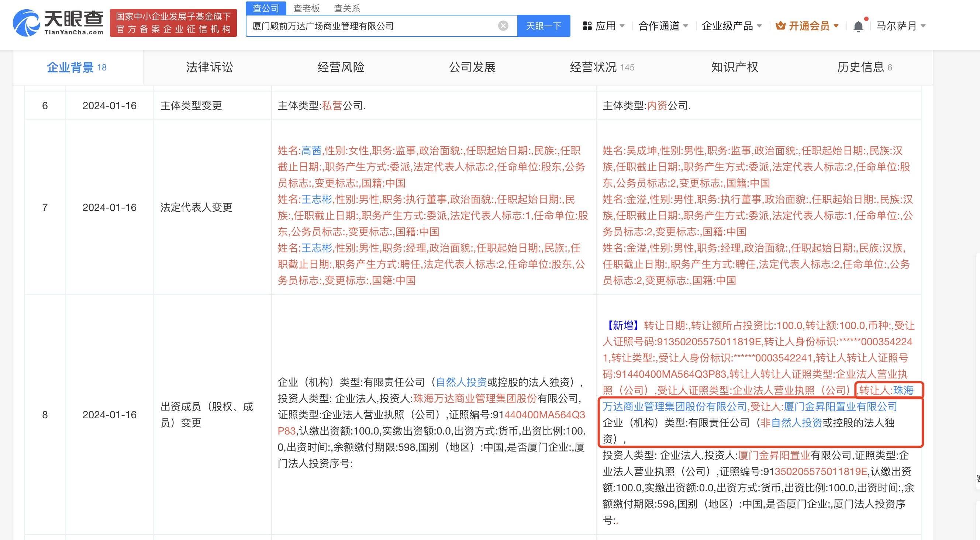Viewport: 980px width, 540px height.
Task: Select the row number 7 cell
Action: (45, 208)
